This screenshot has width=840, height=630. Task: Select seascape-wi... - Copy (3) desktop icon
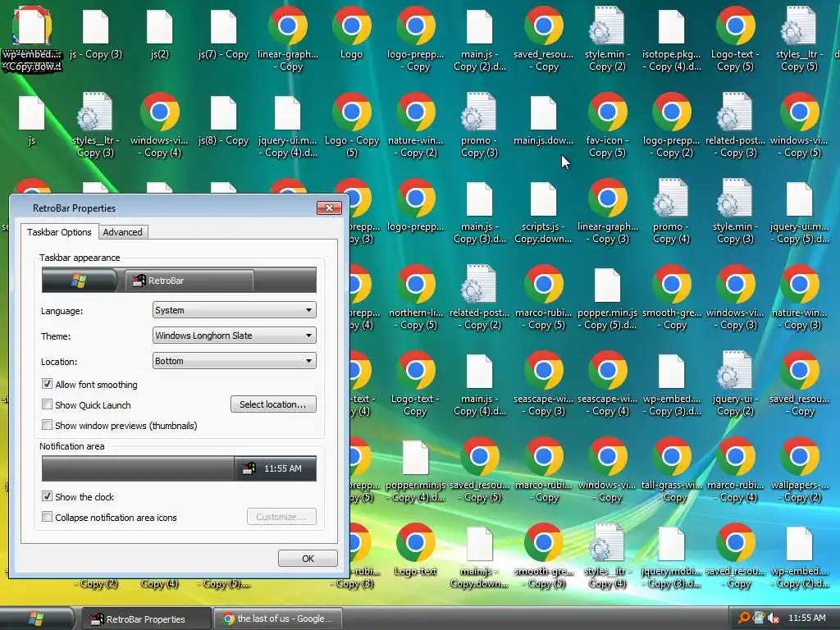click(543, 384)
